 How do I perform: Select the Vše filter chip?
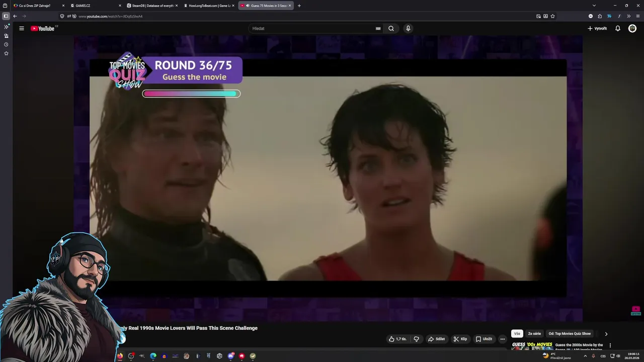coord(517,333)
